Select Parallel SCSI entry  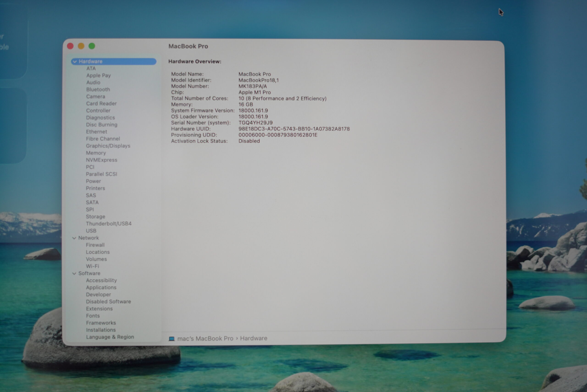(102, 174)
